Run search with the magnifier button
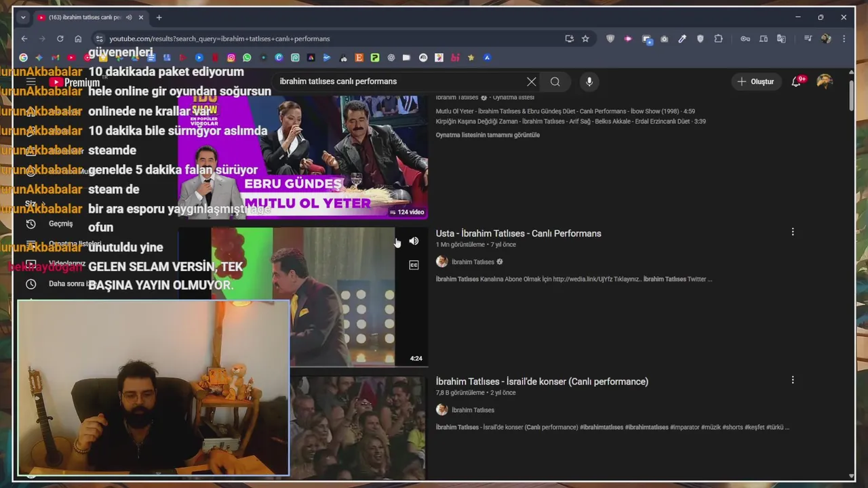This screenshot has height=488, width=868. (555, 81)
